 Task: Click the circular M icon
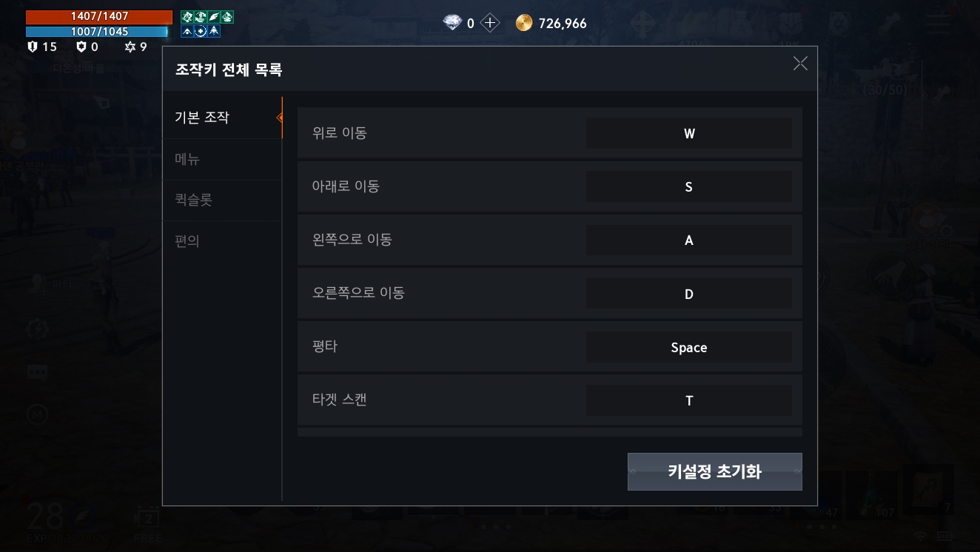coord(37,415)
